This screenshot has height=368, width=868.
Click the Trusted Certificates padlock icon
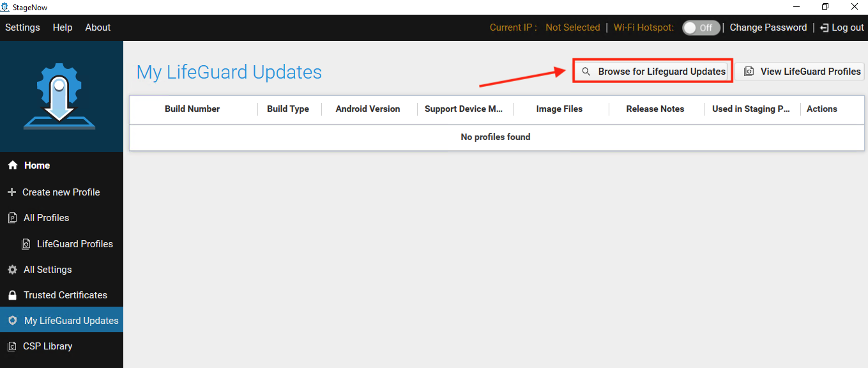click(x=12, y=295)
